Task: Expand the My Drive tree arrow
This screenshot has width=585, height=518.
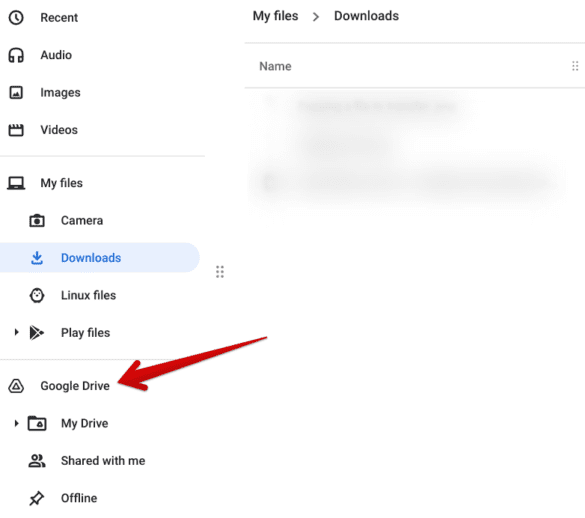Action: point(16,423)
